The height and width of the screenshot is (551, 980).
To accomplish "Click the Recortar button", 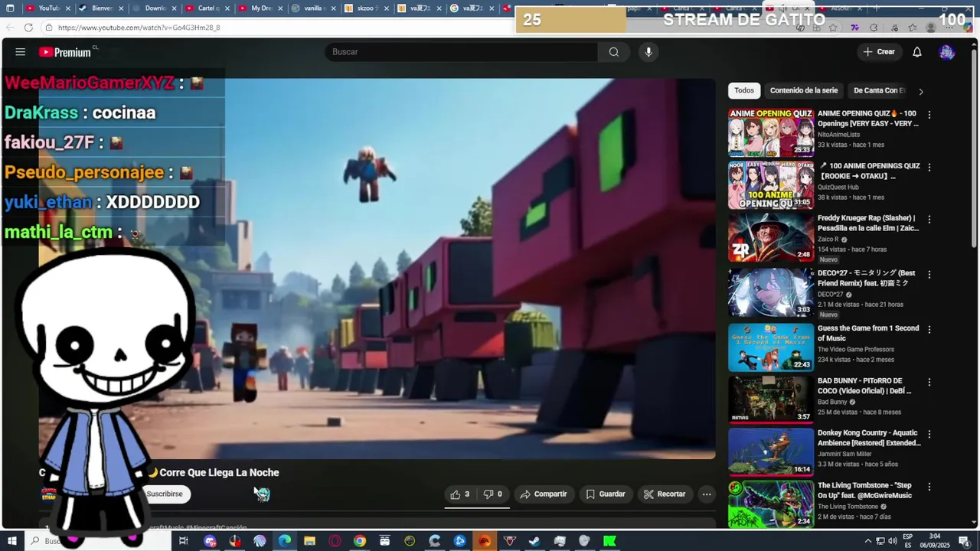I will click(x=665, y=494).
